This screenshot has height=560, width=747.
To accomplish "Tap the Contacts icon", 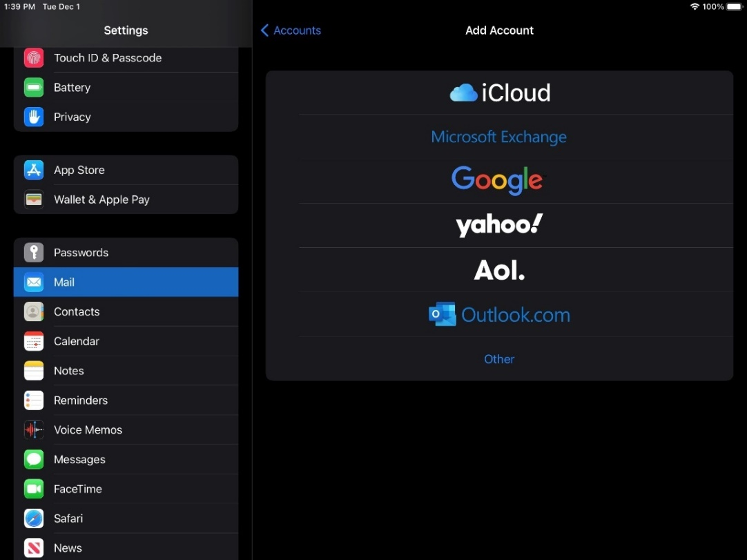I will click(x=34, y=311).
